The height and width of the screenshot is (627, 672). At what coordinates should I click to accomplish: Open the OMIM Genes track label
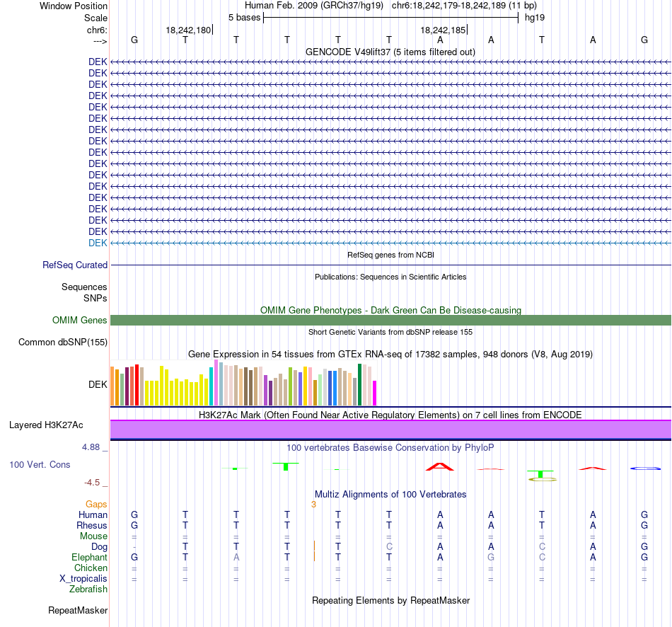tap(80, 321)
